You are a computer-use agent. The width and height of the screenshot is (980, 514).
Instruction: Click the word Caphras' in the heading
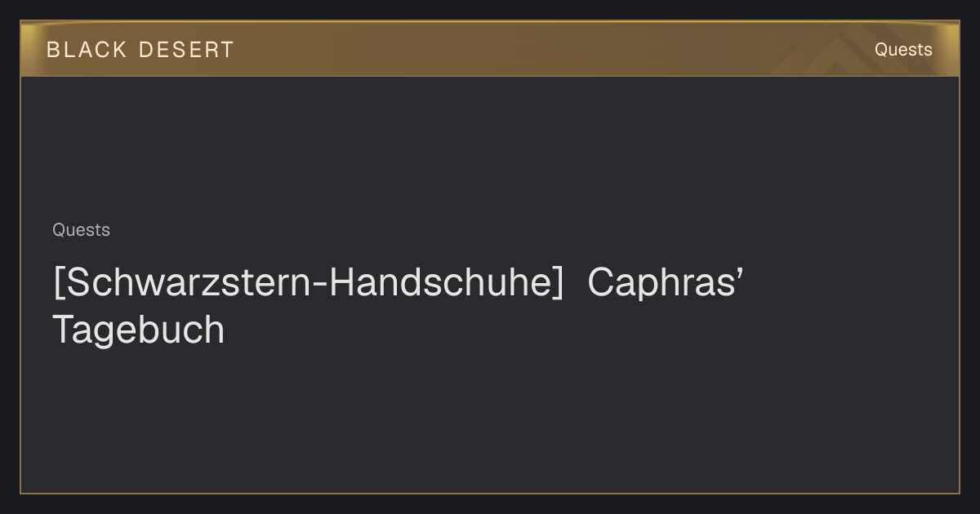pos(665,283)
